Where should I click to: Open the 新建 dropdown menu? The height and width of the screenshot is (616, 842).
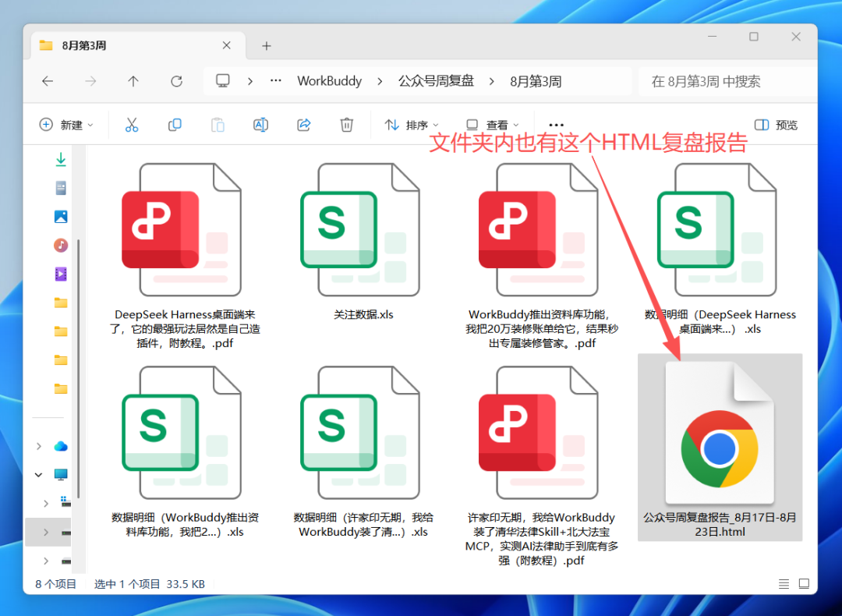pyautogui.click(x=66, y=125)
